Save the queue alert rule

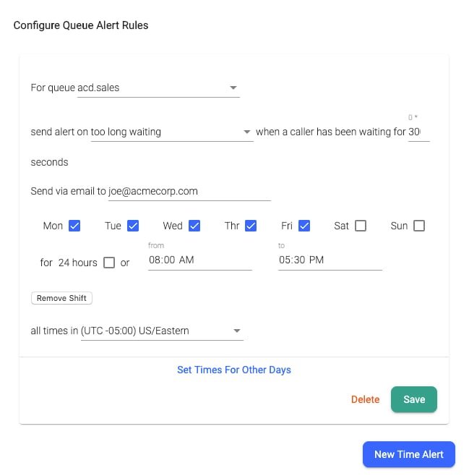[414, 399]
